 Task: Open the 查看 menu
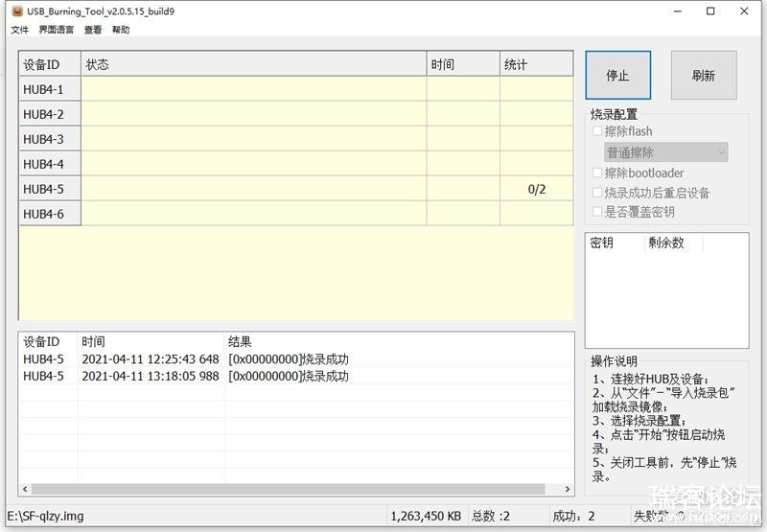coord(93,30)
